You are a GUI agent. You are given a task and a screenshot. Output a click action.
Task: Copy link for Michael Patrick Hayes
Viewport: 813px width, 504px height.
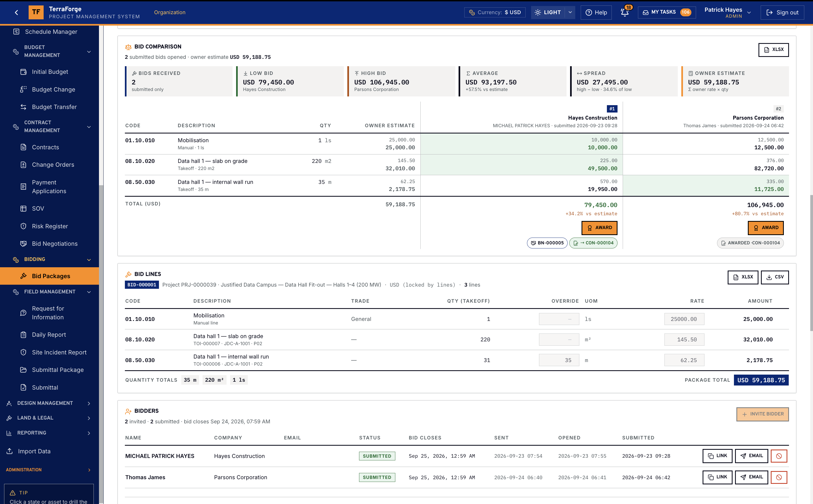tap(717, 456)
